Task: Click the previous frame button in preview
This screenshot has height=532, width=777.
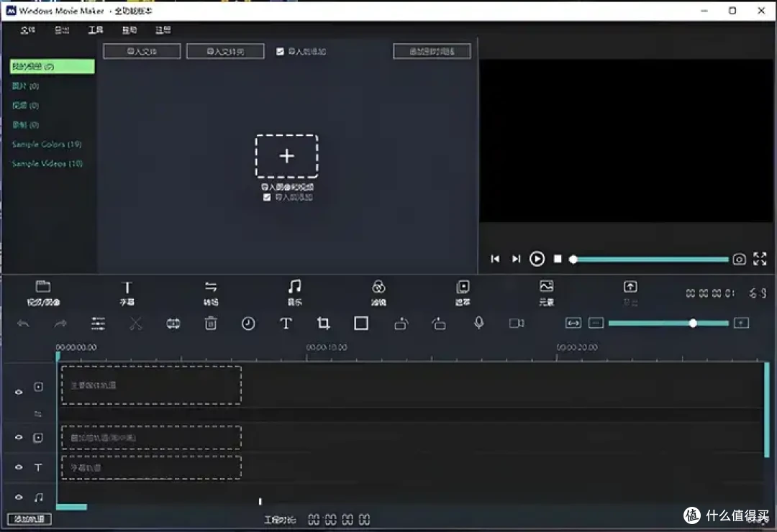Action: 495,259
